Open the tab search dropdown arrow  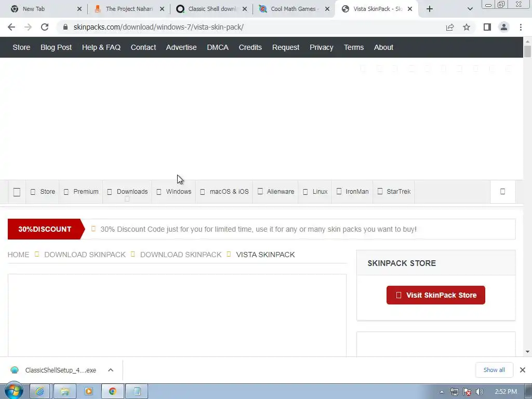(x=470, y=9)
